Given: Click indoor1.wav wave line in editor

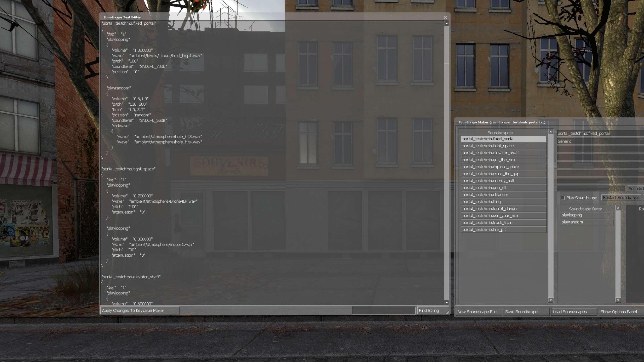Looking at the screenshot, I should (x=153, y=244).
